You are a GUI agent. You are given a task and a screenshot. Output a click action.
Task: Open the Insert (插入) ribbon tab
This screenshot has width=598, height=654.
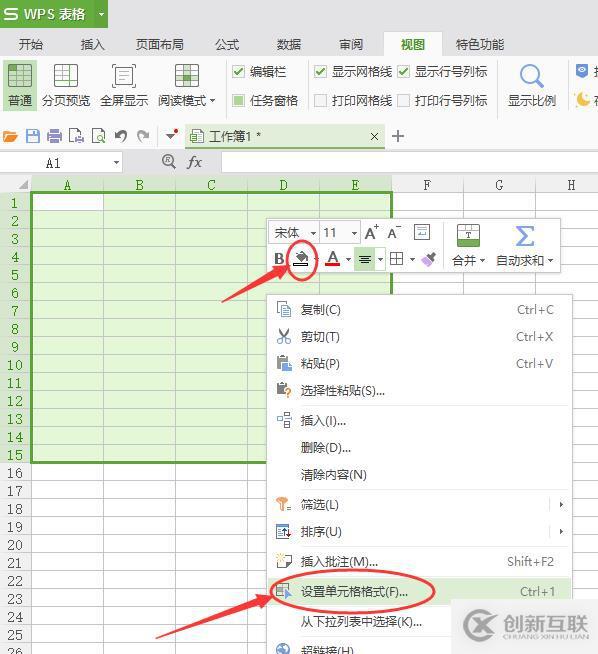click(93, 44)
